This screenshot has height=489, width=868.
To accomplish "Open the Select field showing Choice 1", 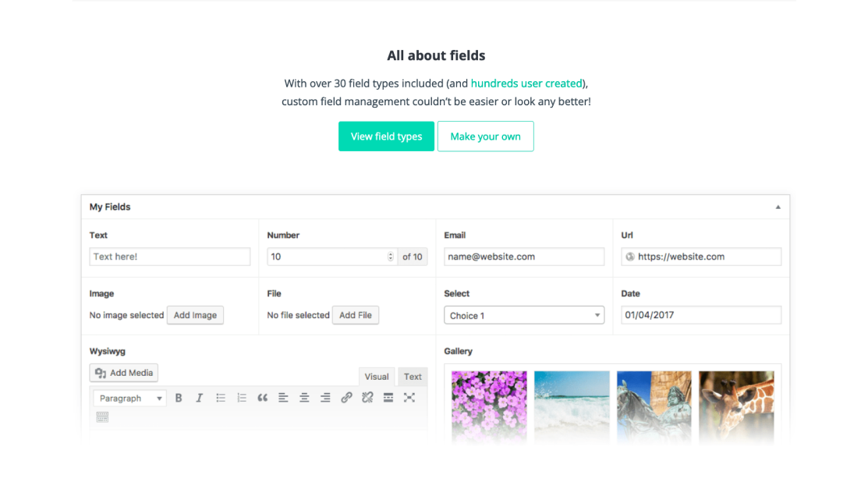I will pos(523,314).
